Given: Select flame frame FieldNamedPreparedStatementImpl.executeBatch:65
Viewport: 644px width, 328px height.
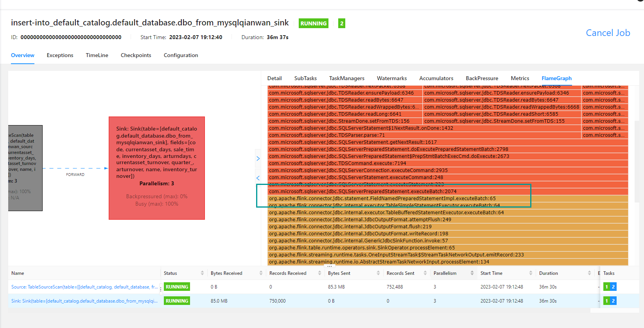Looking at the screenshot, I should (x=448, y=199).
